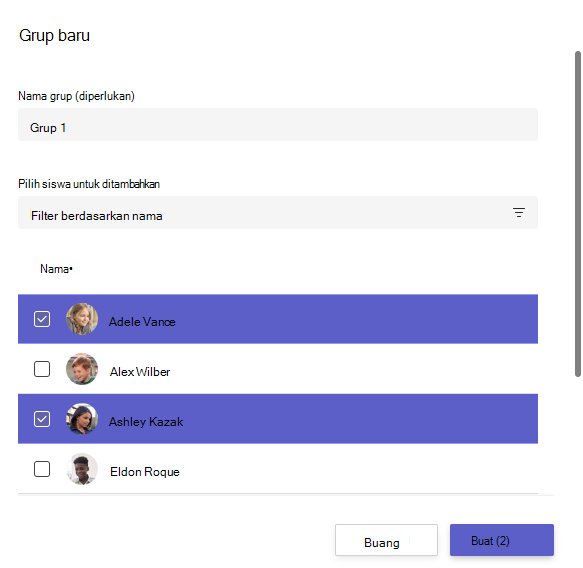This screenshot has height=568, width=583.
Task: Click the Eldon Roque name label
Action: pyautogui.click(x=145, y=472)
